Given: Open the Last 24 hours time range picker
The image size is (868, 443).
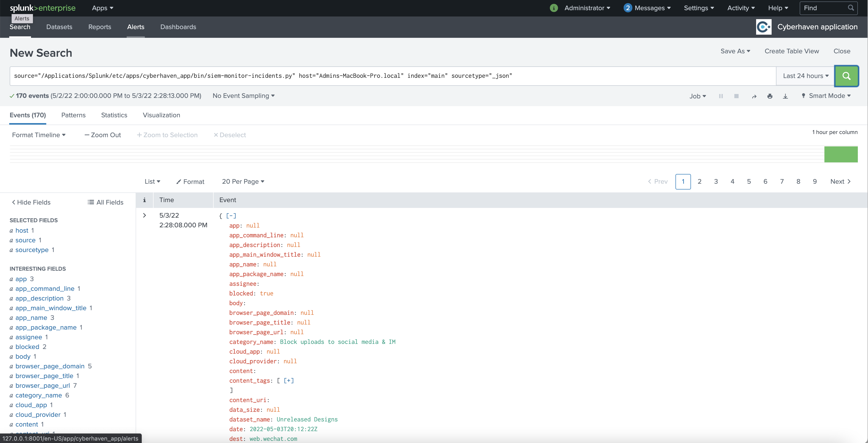Looking at the screenshot, I should point(805,76).
